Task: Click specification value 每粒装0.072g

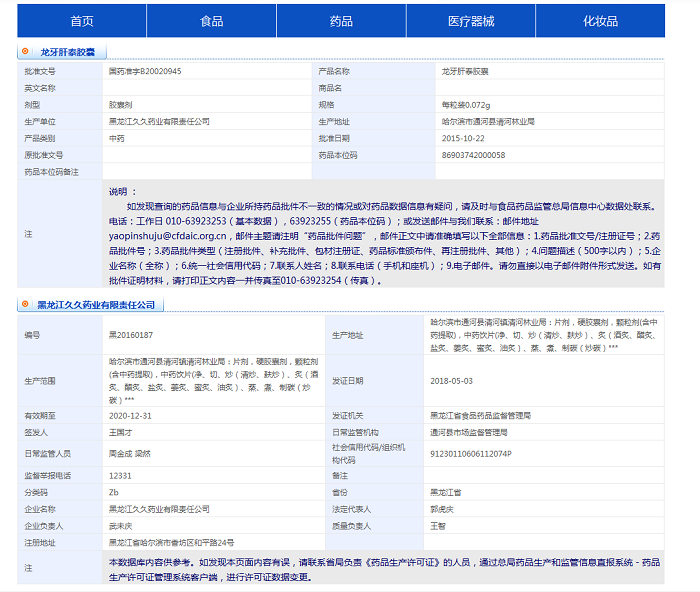Action: 466,105
